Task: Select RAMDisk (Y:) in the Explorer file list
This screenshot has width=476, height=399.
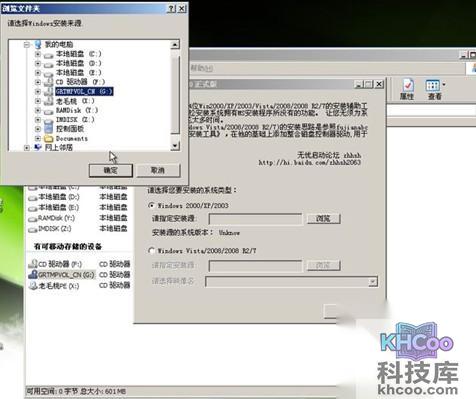Action: [52, 218]
